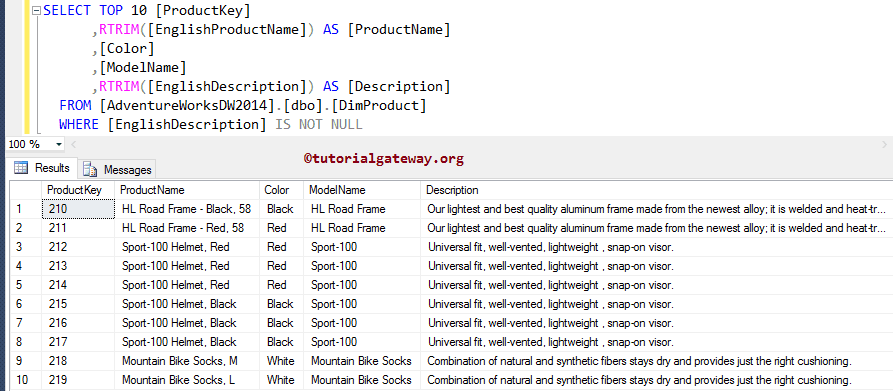Collapse the SELECT query code region
Image resolution: width=893 pixels, height=391 pixels.
click(x=36, y=10)
